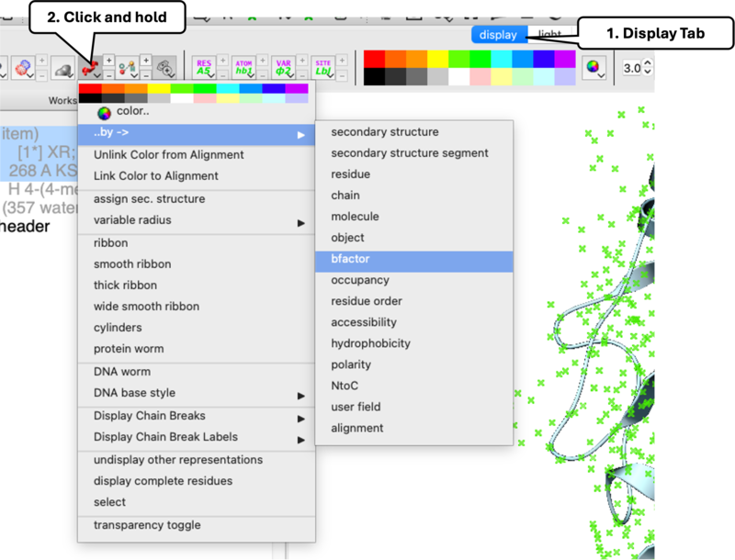
Task: Click the ribbon representation toolbar icon
Action: [90, 68]
